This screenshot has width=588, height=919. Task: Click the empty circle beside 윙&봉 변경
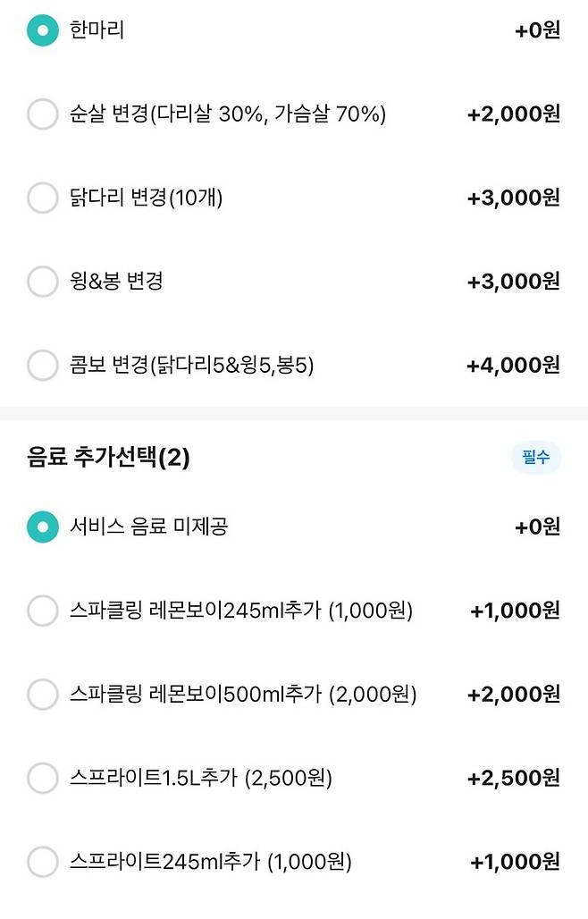tap(42, 281)
